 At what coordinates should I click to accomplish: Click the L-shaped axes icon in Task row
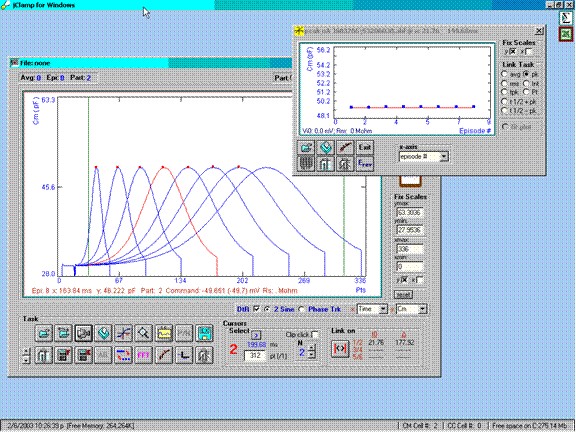(x=184, y=355)
